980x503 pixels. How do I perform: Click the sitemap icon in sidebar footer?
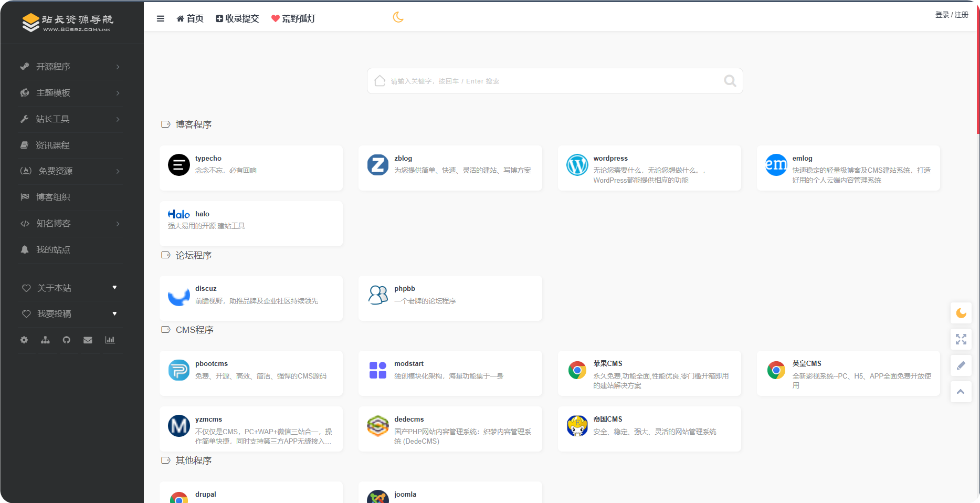pyautogui.click(x=46, y=340)
